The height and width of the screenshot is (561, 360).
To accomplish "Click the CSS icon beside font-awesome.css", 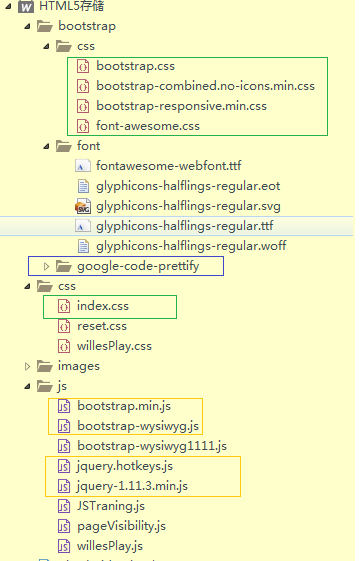I will [x=83, y=126].
